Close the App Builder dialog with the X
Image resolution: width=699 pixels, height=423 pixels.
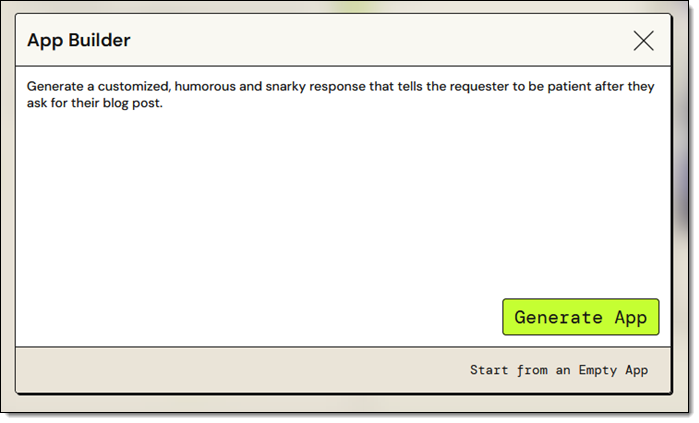[x=643, y=41]
